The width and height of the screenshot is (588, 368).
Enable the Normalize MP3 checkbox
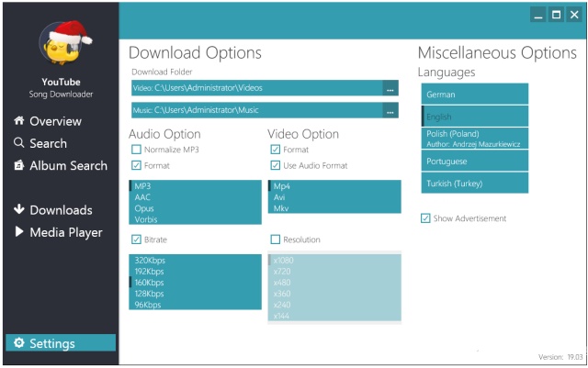click(x=137, y=150)
